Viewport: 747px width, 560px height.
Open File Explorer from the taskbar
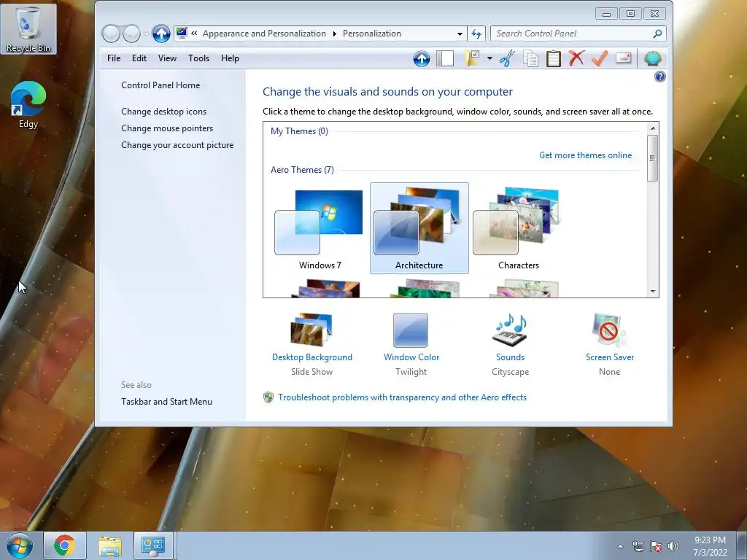[110, 545]
